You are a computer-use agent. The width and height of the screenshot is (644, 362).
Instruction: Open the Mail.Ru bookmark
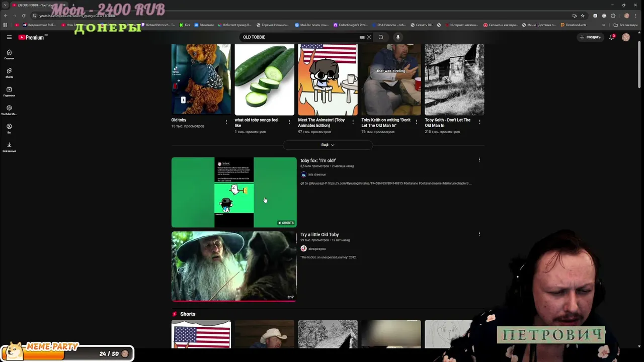311,25
